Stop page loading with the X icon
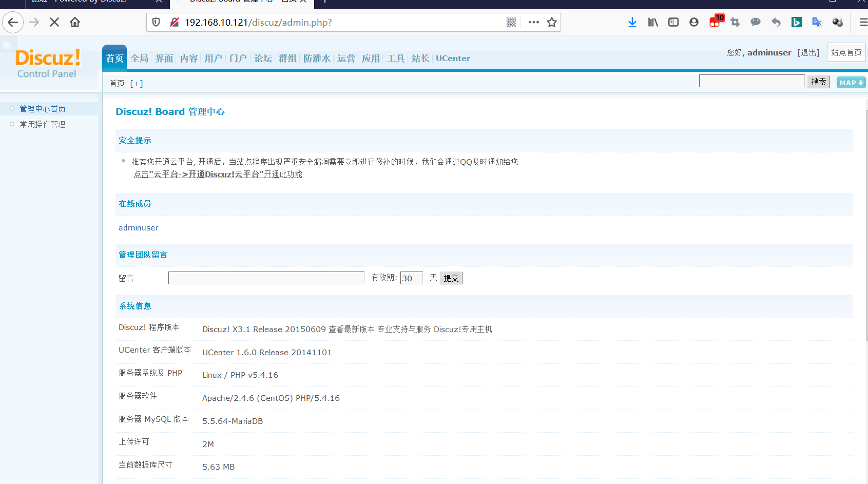 tap(54, 23)
